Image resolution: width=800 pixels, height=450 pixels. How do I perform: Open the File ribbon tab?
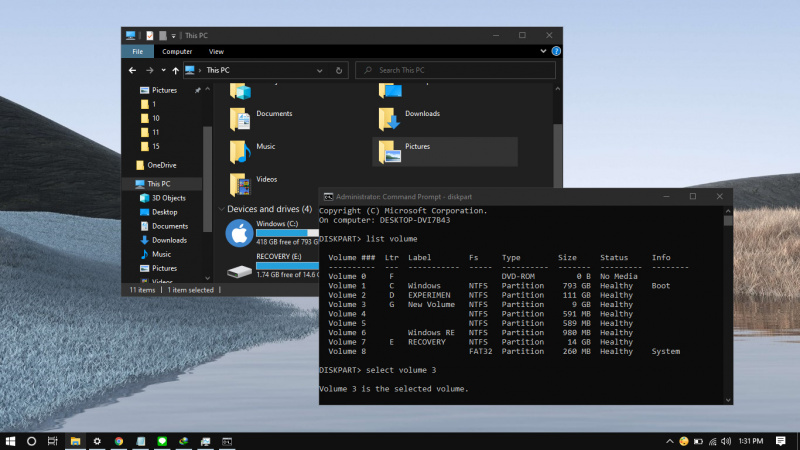[137, 52]
